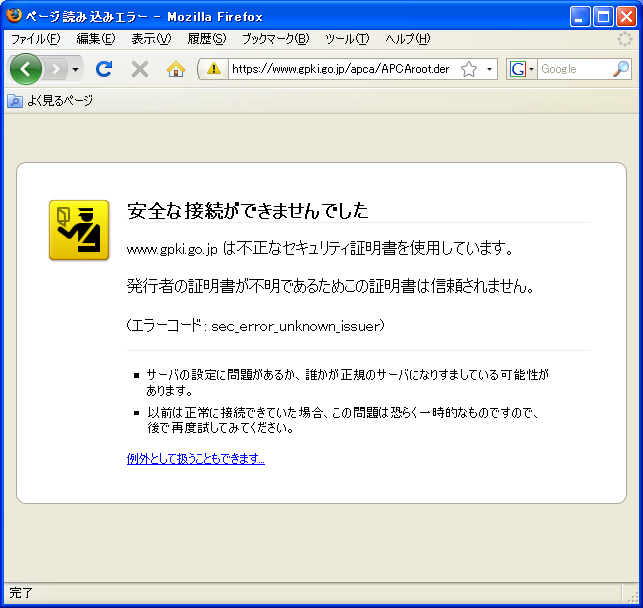Go to the home page via house icon
The image size is (643, 608).
(176, 69)
